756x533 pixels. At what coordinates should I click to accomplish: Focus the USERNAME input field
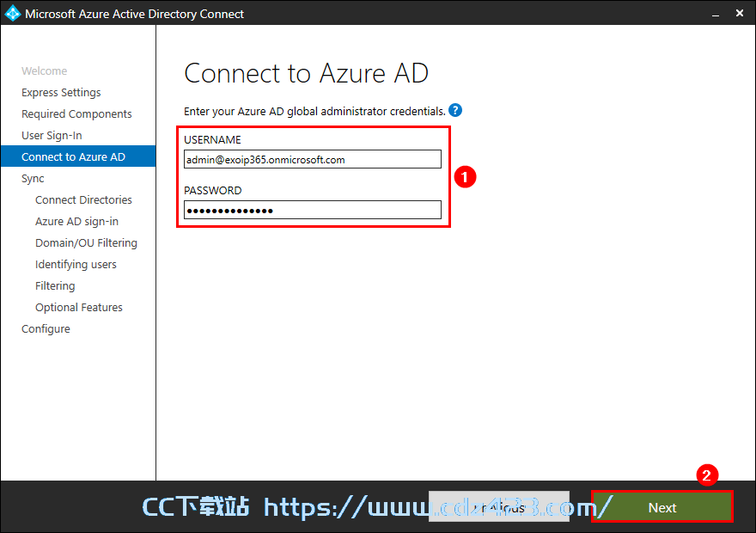pos(313,159)
